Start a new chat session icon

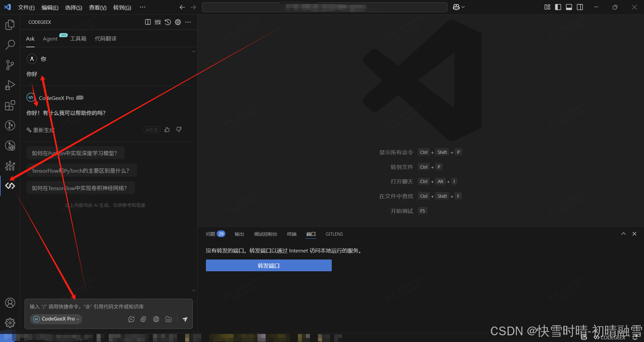(131, 319)
